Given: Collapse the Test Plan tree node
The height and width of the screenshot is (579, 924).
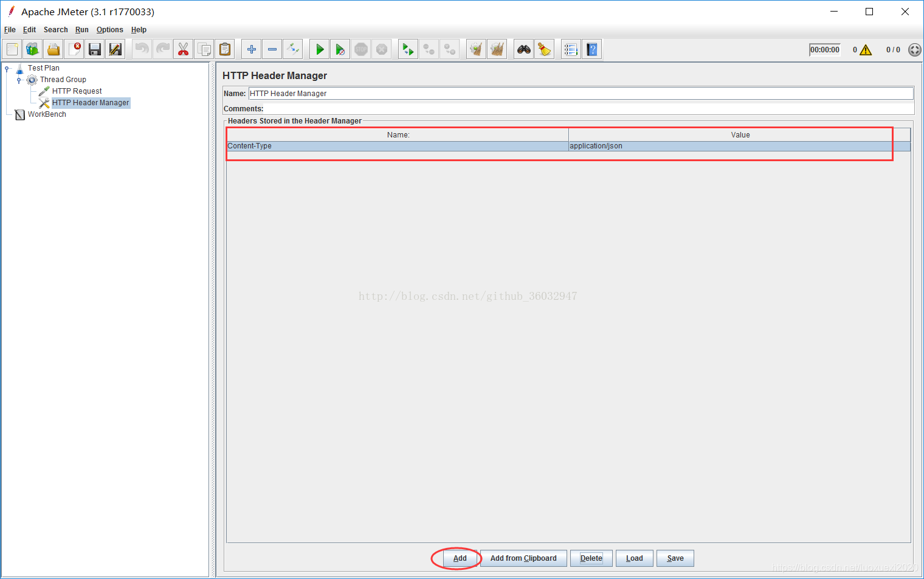Looking at the screenshot, I should pos(7,68).
